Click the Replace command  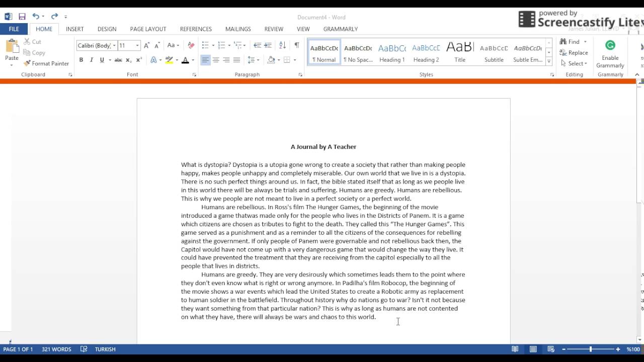click(x=574, y=53)
